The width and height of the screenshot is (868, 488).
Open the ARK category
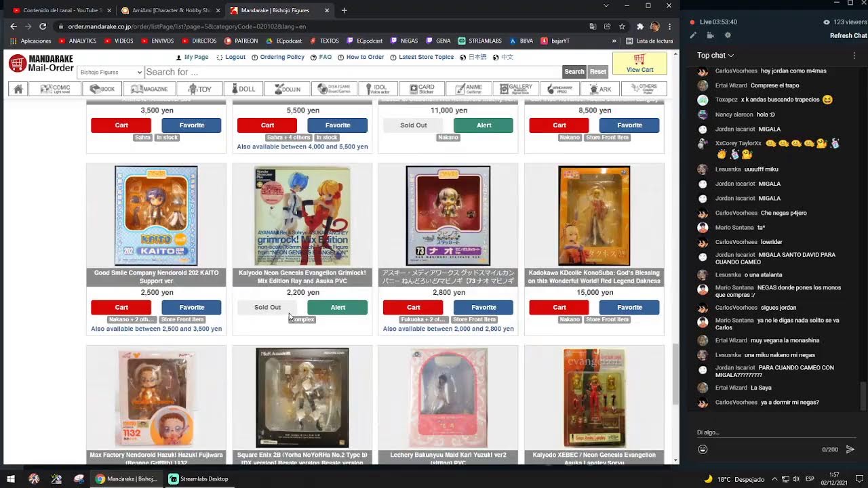coord(600,89)
